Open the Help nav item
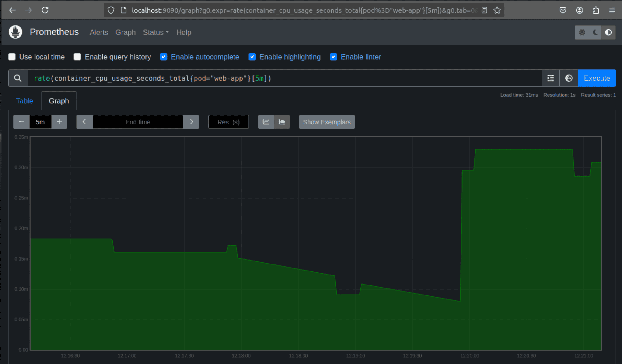Image resolution: width=622 pixels, height=364 pixels. click(184, 32)
